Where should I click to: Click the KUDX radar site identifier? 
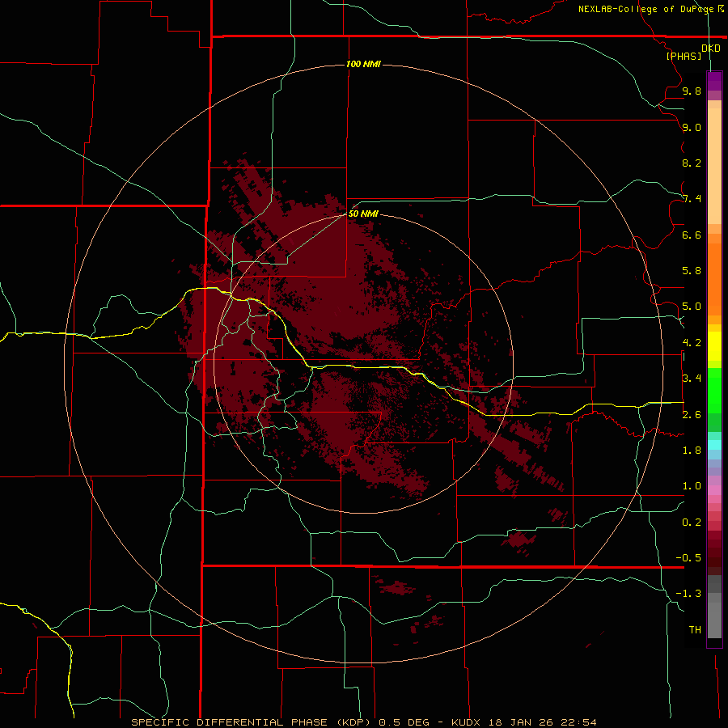(x=466, y=722)
